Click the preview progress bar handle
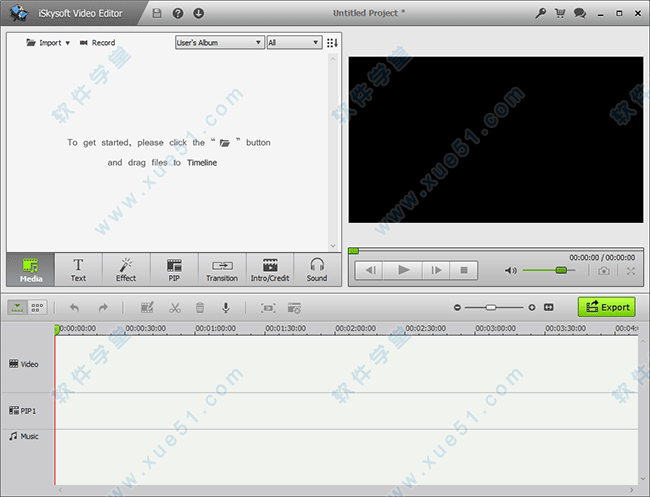This screenshot has height=497, width=650. tap(353, 250)
